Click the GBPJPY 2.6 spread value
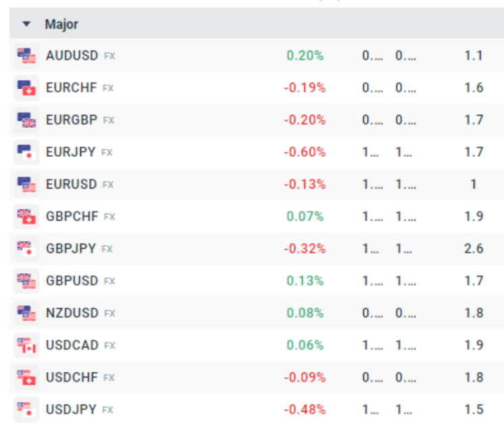This screenshot has height=424, width=504. pos(474,249)
